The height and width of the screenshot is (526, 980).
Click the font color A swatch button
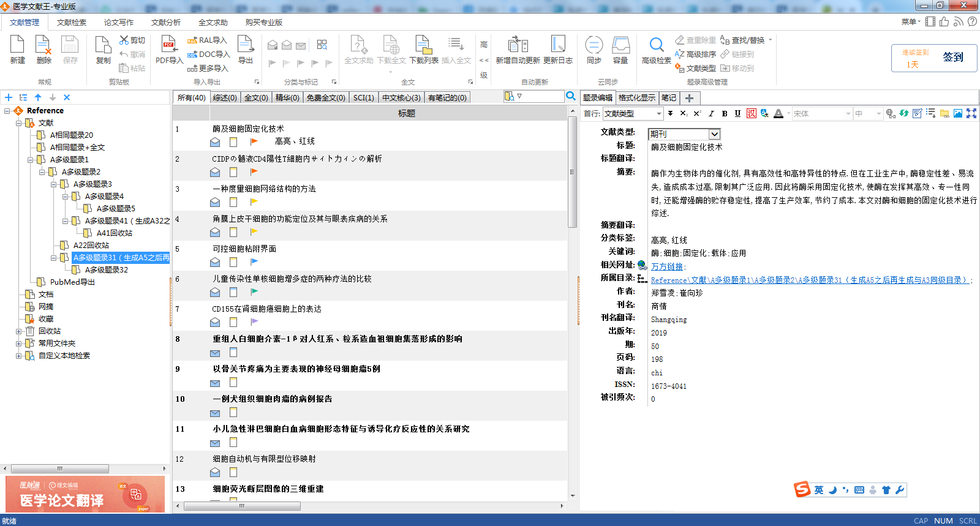click(x=778, y=113)
